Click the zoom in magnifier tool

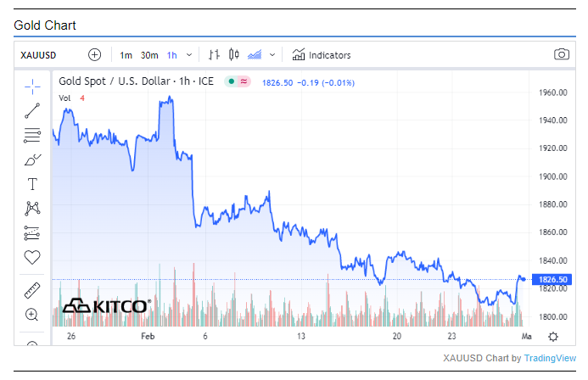tap(32, 315)
